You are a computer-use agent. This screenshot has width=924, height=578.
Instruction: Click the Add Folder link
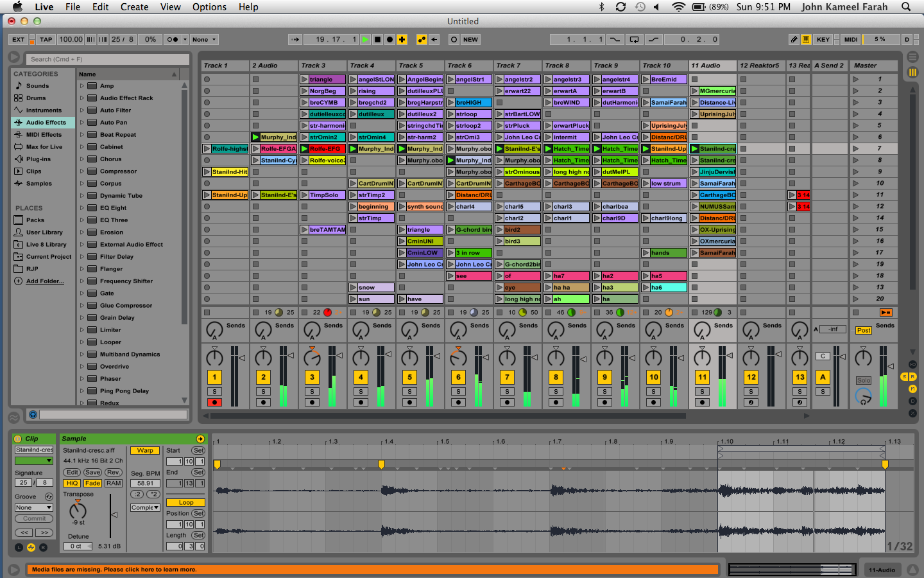click(x=45, y=281)
